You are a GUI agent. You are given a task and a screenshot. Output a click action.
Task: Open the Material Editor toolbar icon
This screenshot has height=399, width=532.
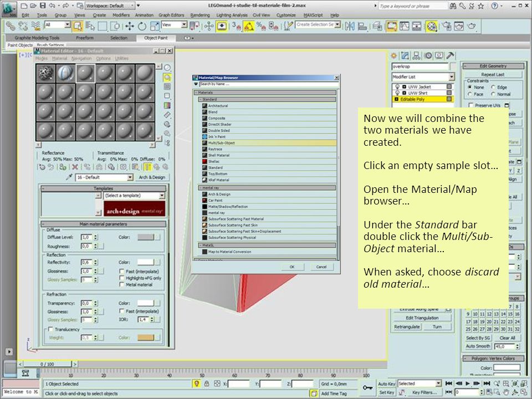[x=432, y=26]
